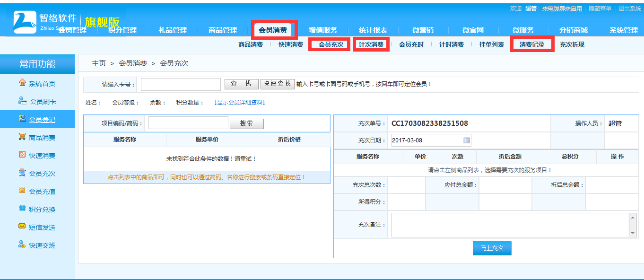This screenshot has height=280, width=644.
Task: Click the 快速交班 sidebar icon
Action: tap(22, 245)
